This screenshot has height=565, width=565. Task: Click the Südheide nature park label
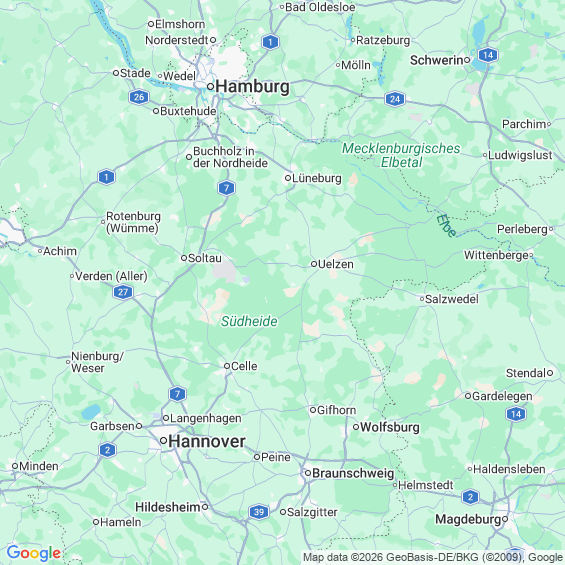[249, 321]
